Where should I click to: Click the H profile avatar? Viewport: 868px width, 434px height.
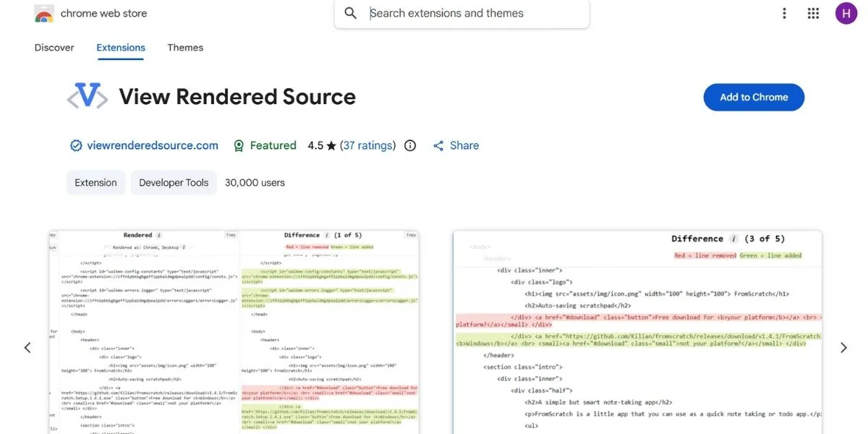coord(846,12)
